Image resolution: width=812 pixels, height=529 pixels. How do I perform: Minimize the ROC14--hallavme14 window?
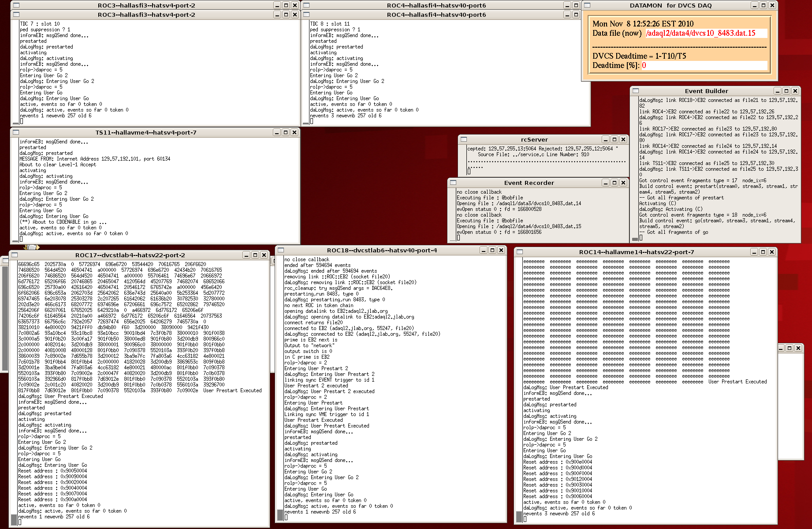(x=754, y=252)
